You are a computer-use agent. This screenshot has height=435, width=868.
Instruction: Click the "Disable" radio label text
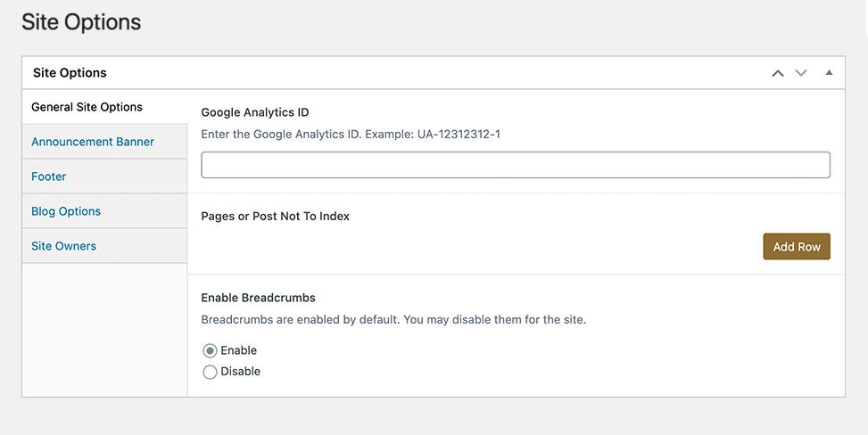240,372
